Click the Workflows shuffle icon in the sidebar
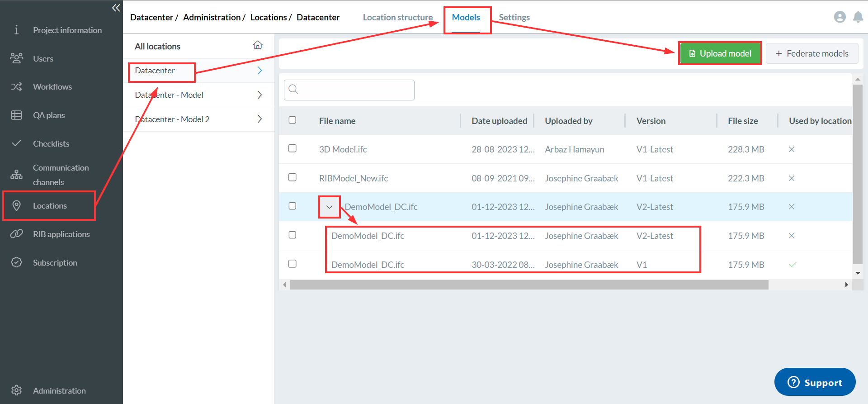The width and height of the screenshot is (868, 404). coord(17,86)
